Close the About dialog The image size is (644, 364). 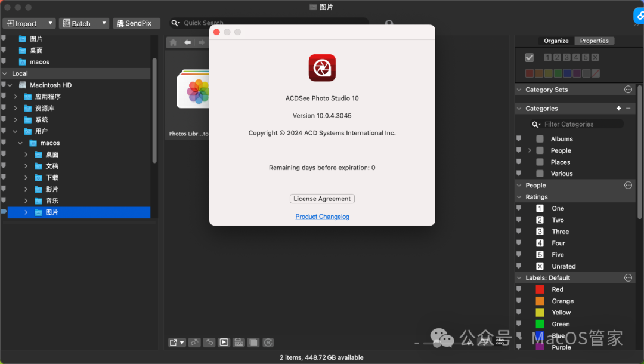(216, 32)
